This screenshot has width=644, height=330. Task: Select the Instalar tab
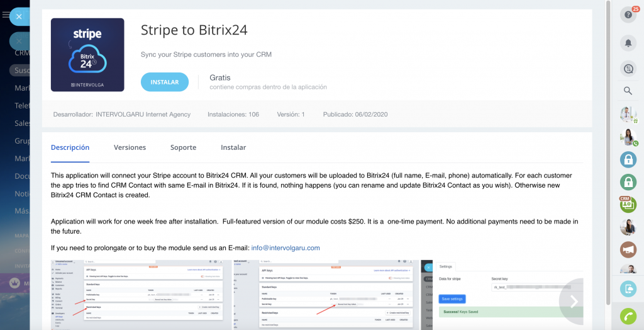tap(233, 147)
